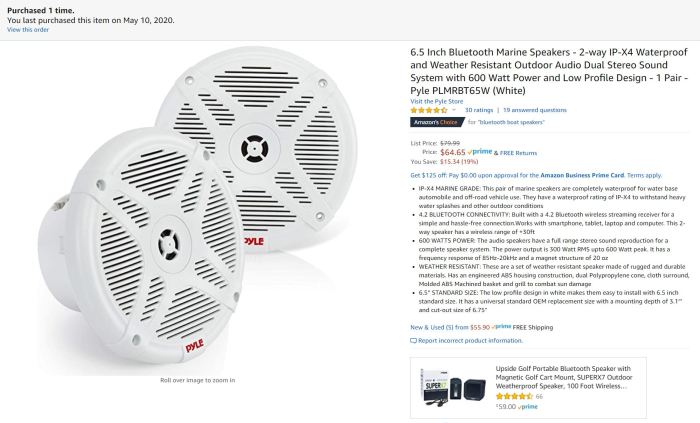
Task: Click the main Pyle marine speakers image
Action: click(200, 210)
